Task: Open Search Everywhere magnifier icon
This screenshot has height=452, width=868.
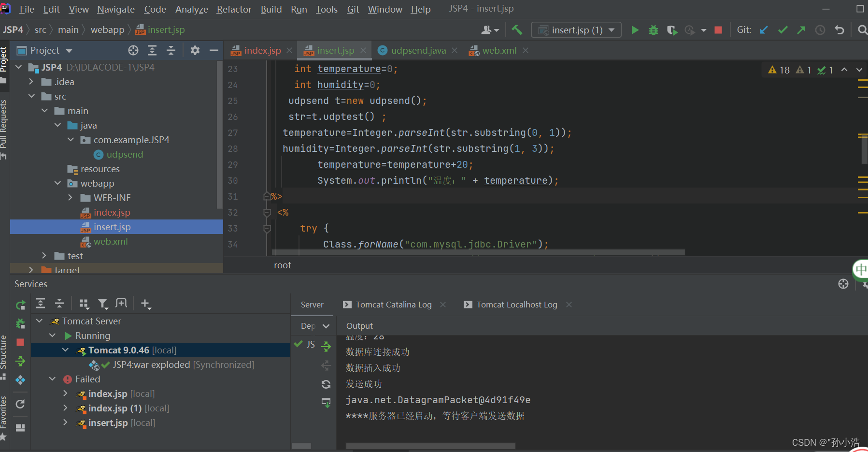Action: [862, 30]
